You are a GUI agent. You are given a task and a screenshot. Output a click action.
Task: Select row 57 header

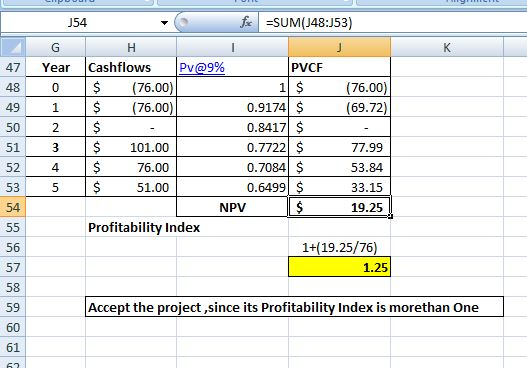point(13,268)
